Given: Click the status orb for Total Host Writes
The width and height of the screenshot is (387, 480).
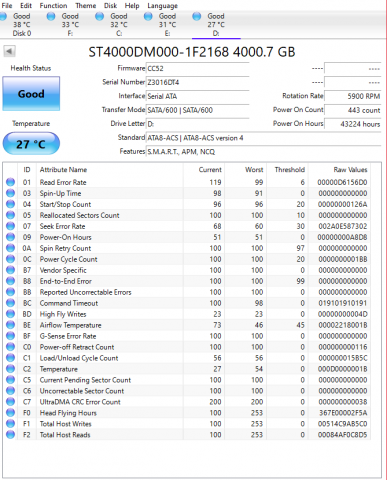Looking at the screenshot, I should click(11, 424).
